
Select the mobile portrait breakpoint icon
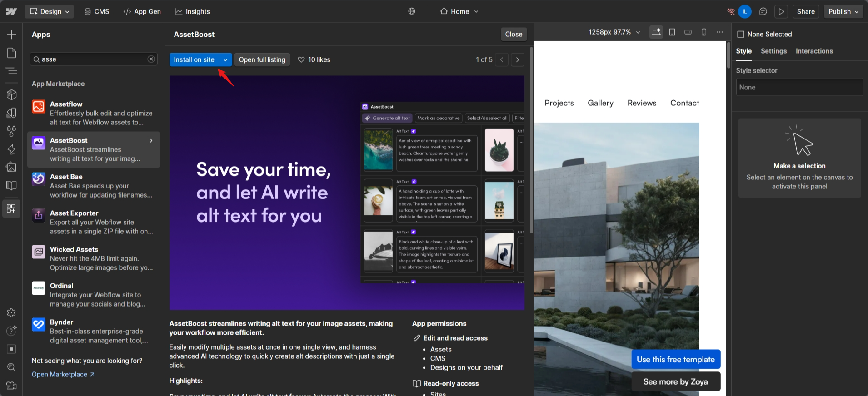point(704,32)
